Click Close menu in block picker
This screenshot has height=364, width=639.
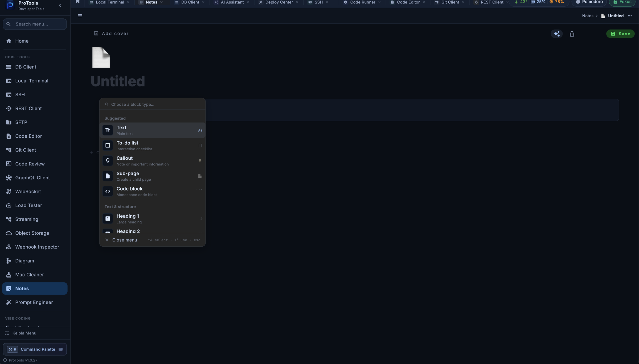[x=121, y=240]
